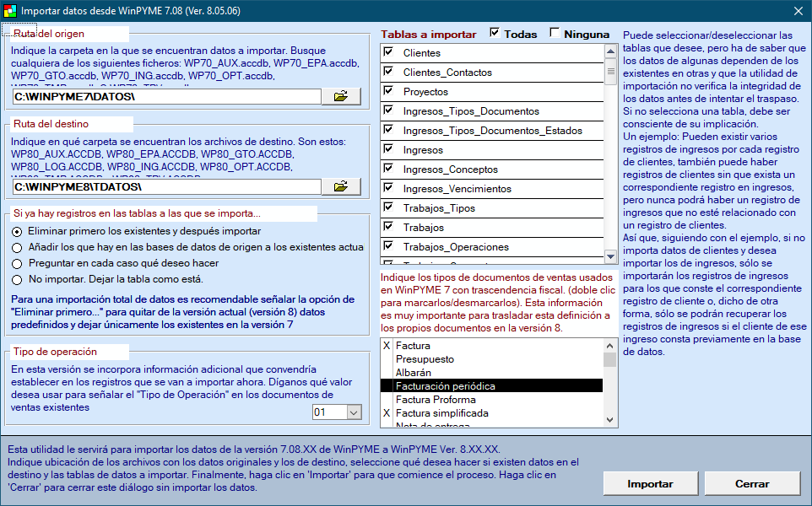Toggle the Proyectos table checkbox
The width and height of the screenshot is (812, 506).
[x=388, y=91]
